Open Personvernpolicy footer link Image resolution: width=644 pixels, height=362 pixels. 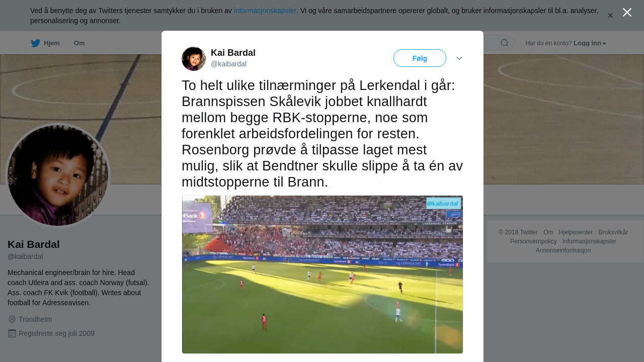point(533,241)
